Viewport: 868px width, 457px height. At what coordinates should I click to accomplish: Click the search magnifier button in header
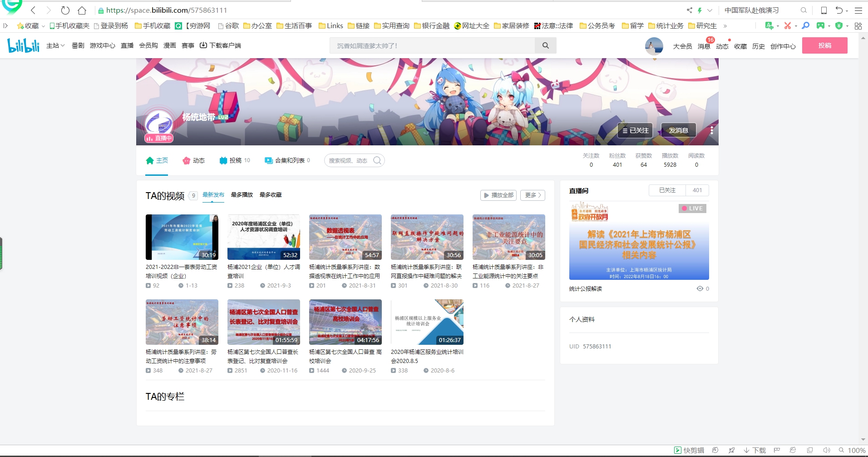point(545,45)
